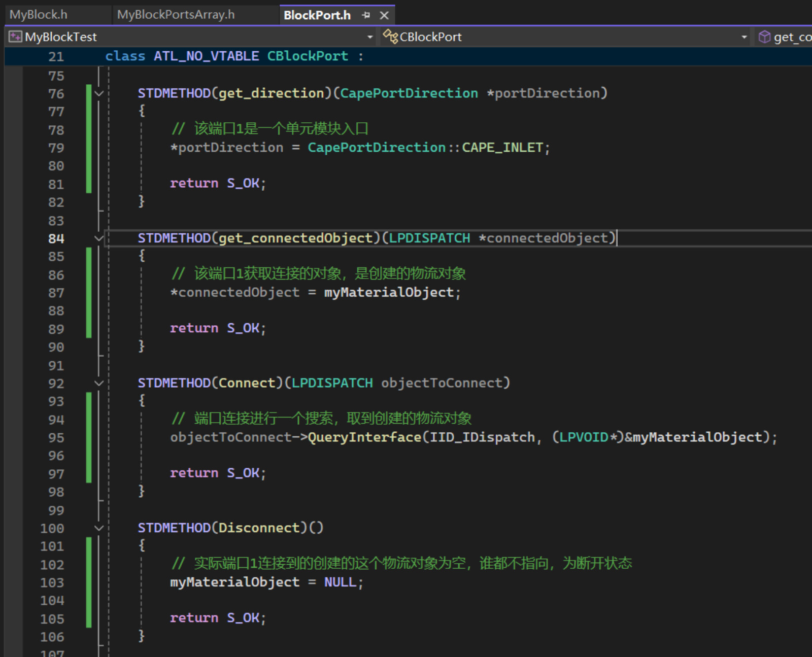812x657 pixels.
Task: Switch to the MyBlock.h tab
Action: tap(39, 15)
